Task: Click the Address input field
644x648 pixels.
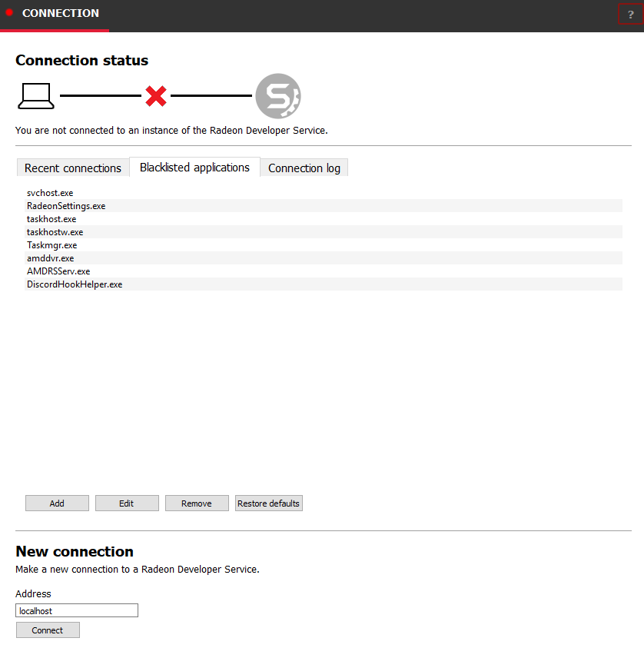Action: [77, 610]
